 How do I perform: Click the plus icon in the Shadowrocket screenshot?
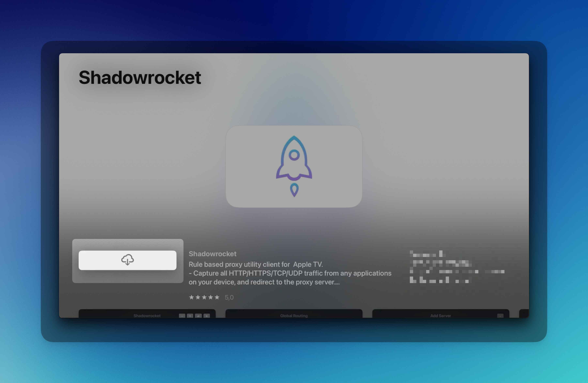point(182,316)
